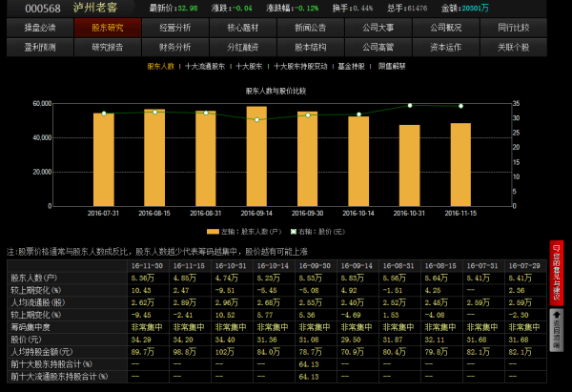Click the back-to-top arrow button

coord(557,330)
